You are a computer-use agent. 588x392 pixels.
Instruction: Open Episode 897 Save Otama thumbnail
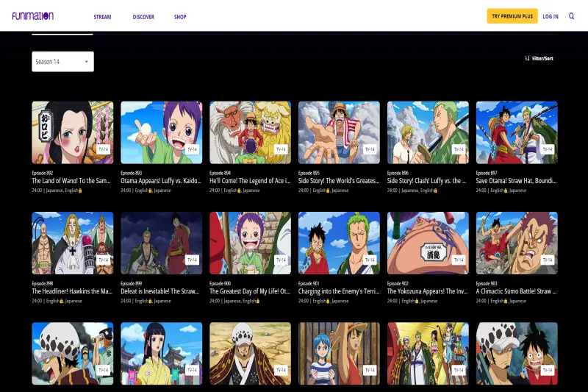517,132
